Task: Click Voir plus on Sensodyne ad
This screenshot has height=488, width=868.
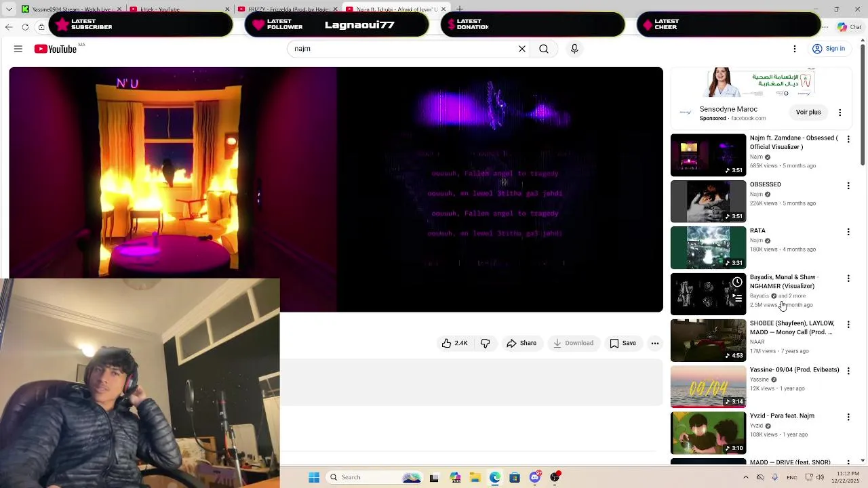Action: coord(808,113)
